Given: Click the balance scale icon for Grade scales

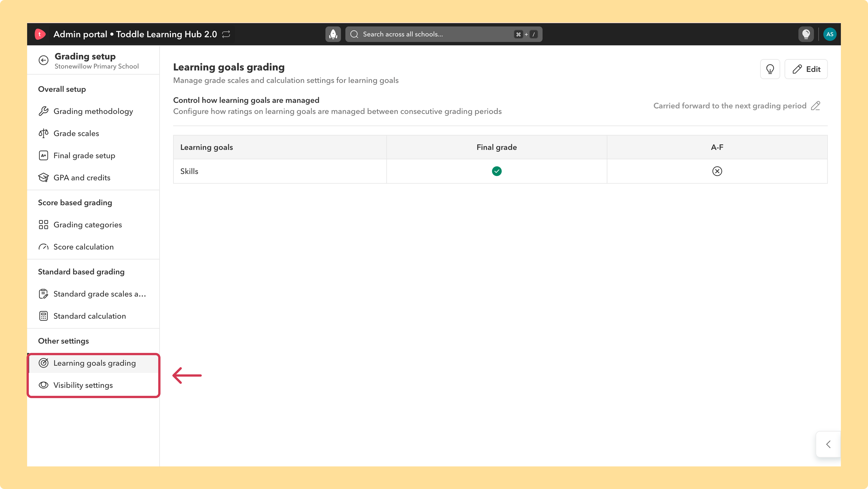Looking at the screenshot, I should pos(44,133).
